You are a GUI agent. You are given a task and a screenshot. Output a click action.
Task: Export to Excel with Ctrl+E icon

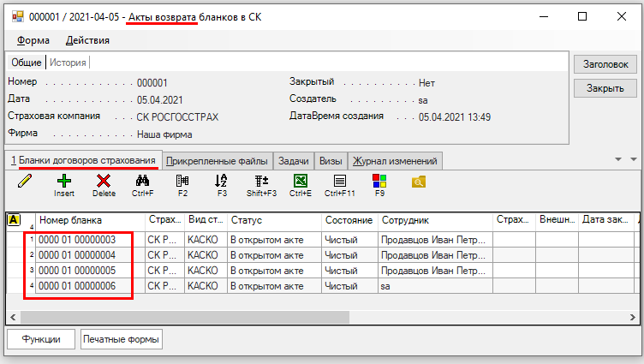coord(301,182)
